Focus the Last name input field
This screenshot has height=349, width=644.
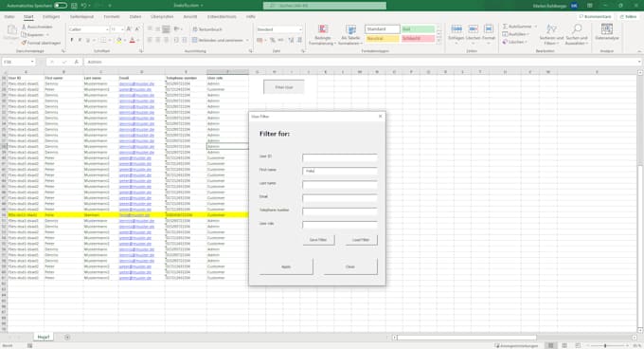[340, 185]
